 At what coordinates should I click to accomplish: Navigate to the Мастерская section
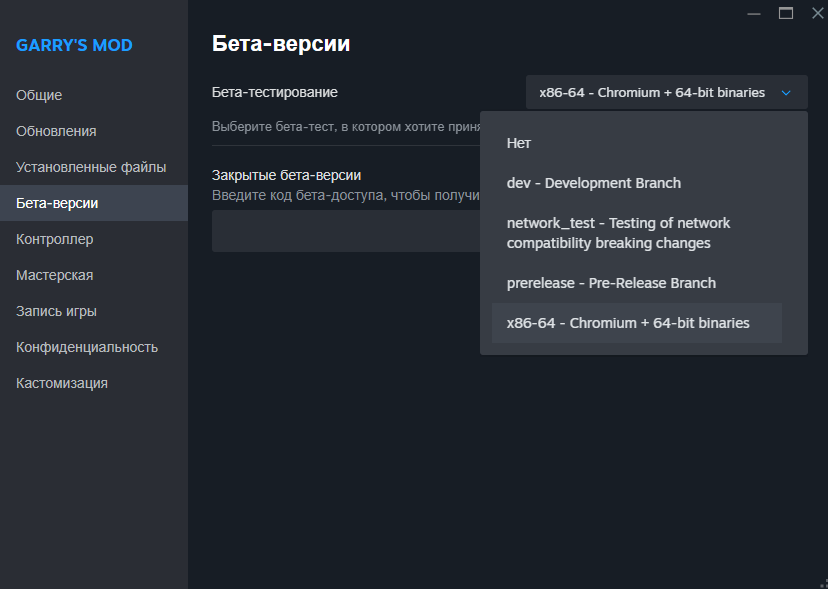pyautogui.click(x=55, y=275)
